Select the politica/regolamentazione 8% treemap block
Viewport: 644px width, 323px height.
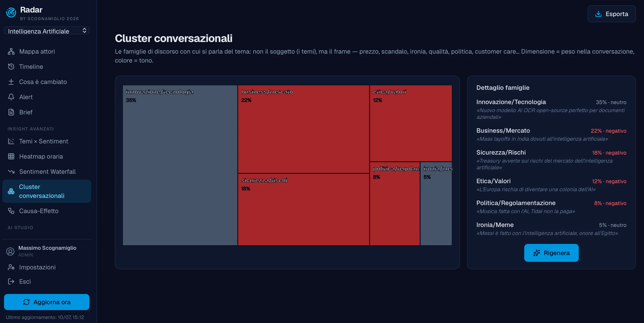pyautogui.click(x=395, y=204)
